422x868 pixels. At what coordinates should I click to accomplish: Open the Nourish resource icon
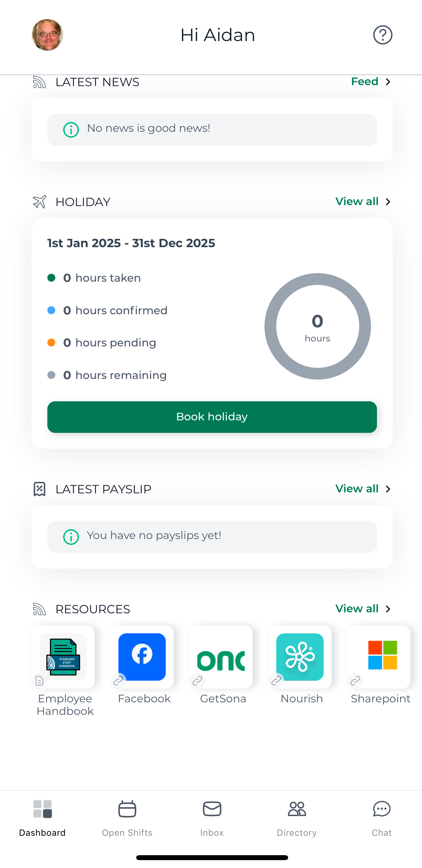tap(300, 657)
